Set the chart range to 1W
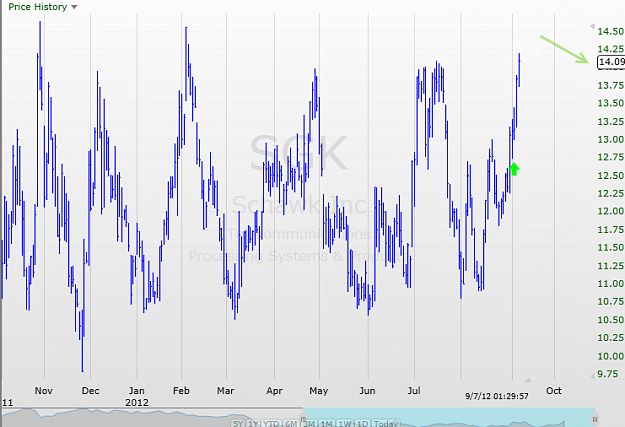 pos(345,423)
